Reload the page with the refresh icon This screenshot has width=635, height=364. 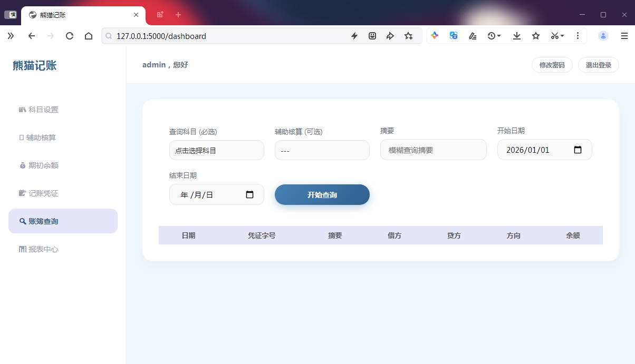point(69,36)
